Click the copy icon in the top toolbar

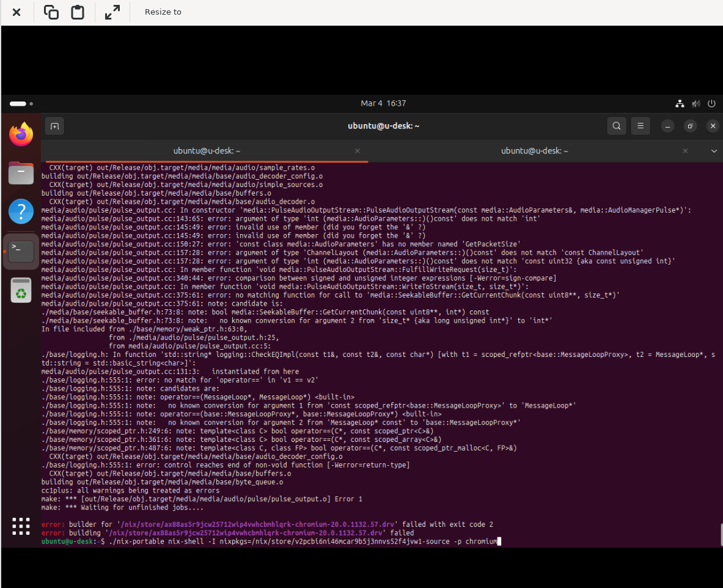point(51,12)
